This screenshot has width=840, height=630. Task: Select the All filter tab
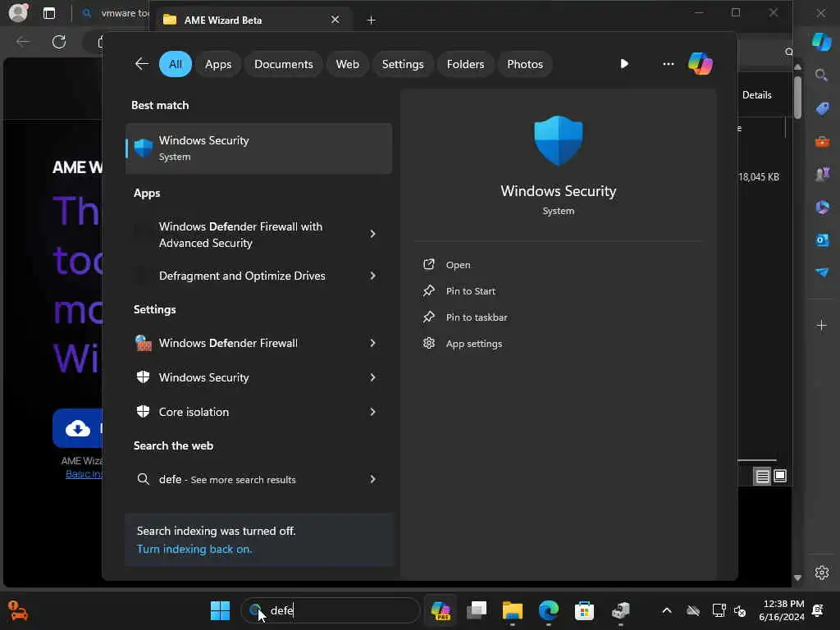[176, 64]
